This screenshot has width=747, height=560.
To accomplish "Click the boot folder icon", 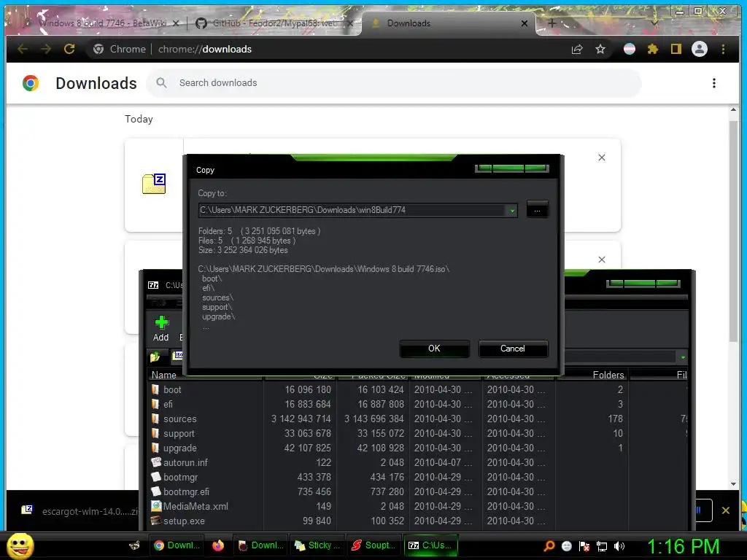I will point(155,389).
